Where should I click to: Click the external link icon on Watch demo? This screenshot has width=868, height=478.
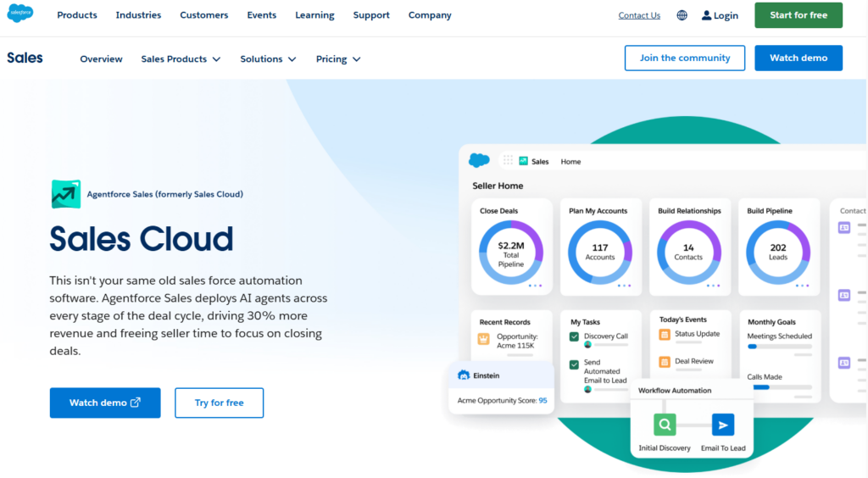click(136, 403)
